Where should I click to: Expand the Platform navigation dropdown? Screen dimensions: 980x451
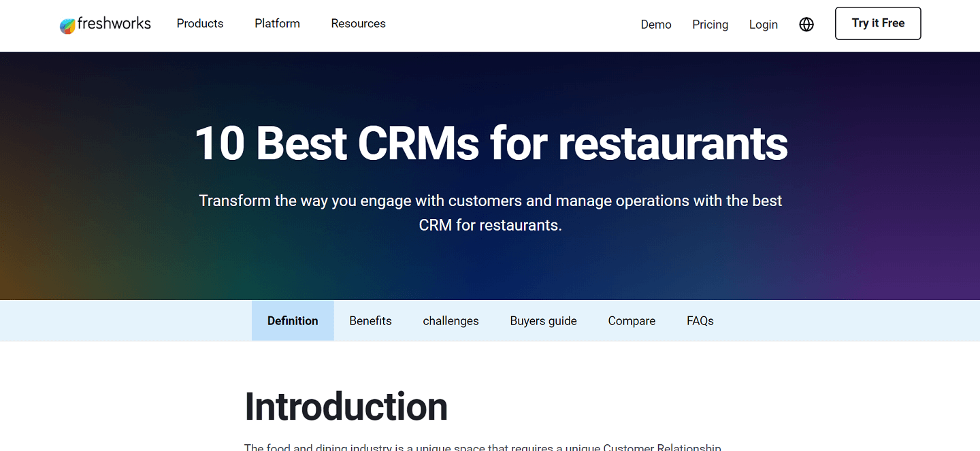coord(277,23)
